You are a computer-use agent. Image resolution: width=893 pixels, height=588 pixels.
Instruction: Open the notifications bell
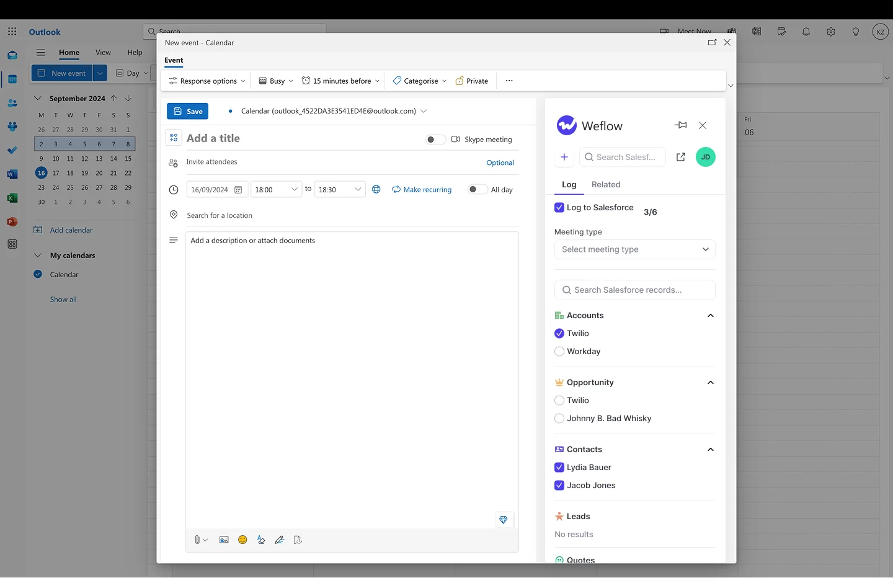coord(806,32)
